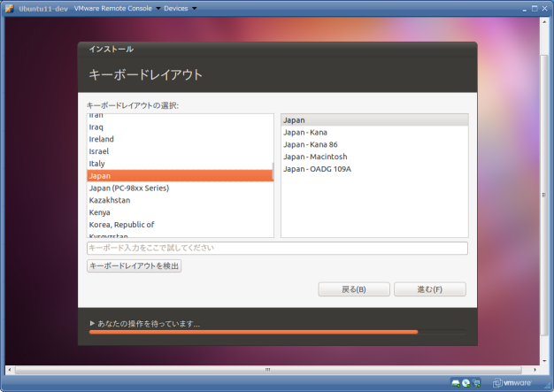Click the 進む(F) forward button
Image resolution: width=554 pixels, height=392 pixels.
430,289
